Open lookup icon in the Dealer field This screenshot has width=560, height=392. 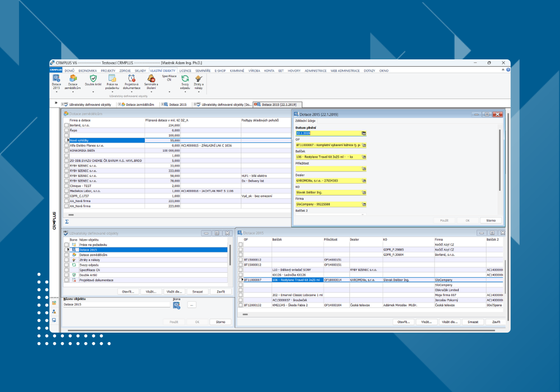tap(364, 181)
